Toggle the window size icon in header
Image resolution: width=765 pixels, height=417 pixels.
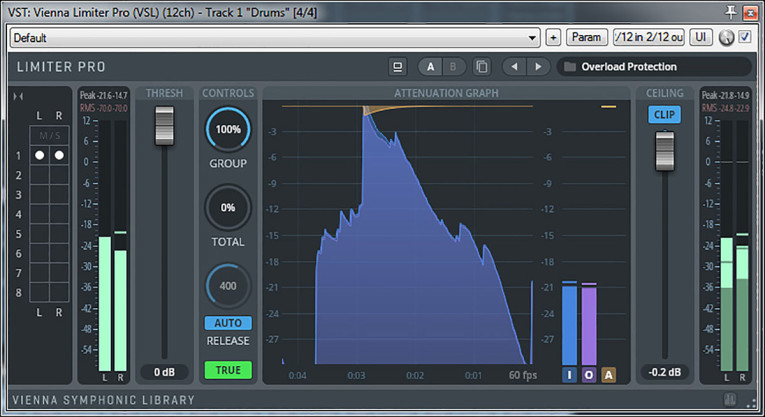tap(398, 67)
